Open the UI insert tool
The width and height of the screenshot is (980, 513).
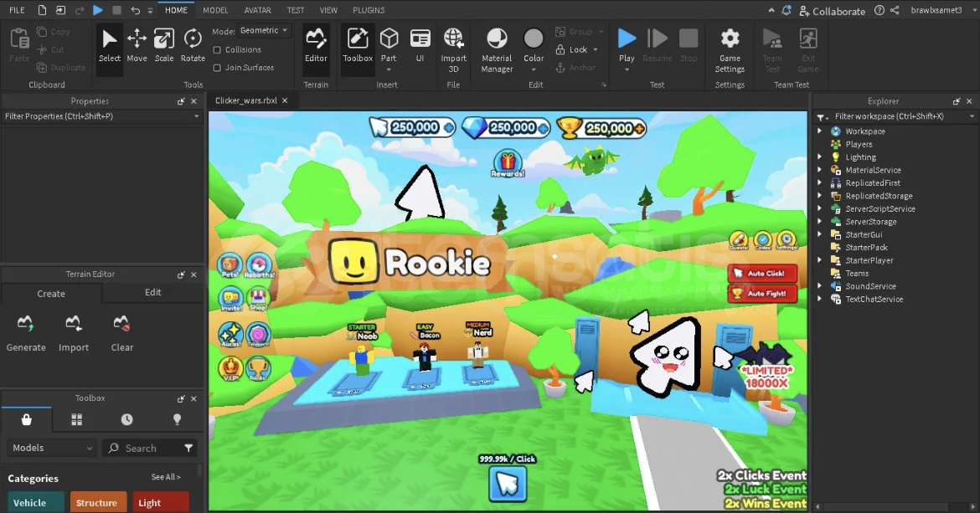pos(420,45)
